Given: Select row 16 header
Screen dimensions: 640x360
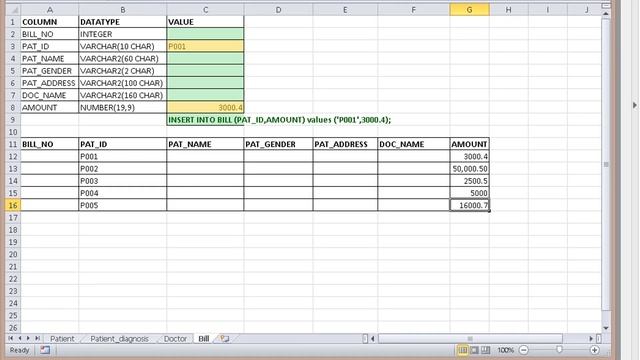Looking at the screenshot, I should 13,205.
